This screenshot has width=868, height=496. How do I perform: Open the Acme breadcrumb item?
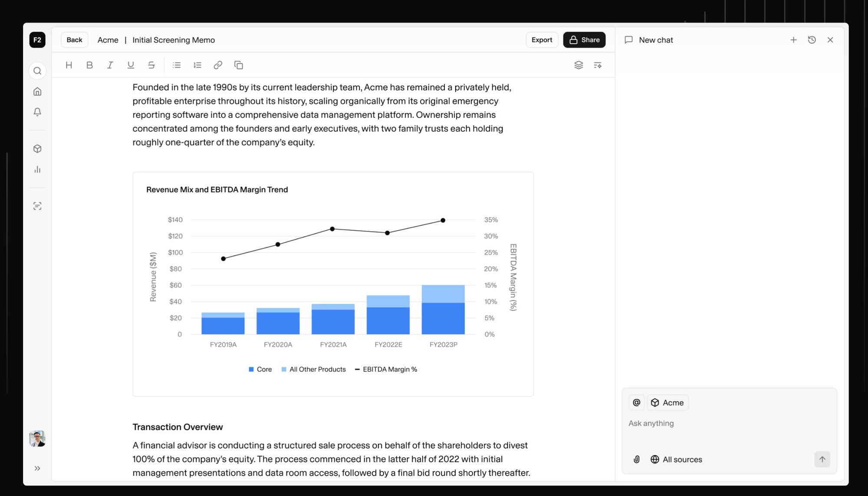coord(108,40)
